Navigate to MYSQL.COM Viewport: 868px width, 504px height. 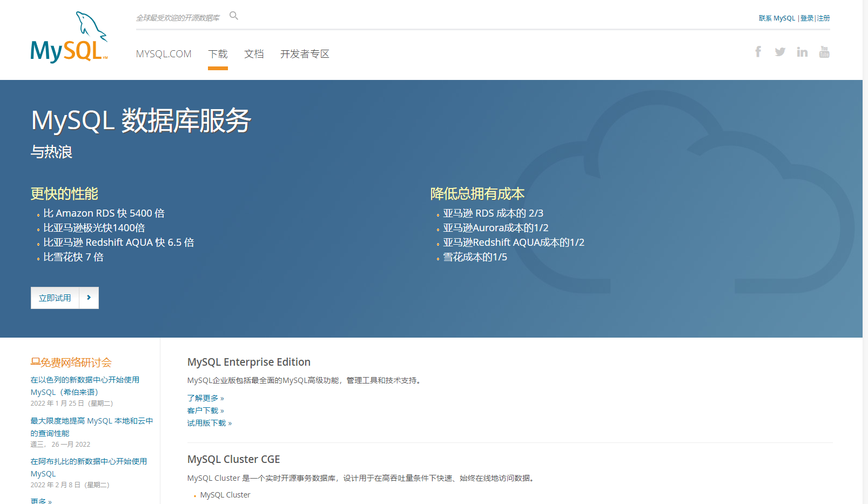(164, 54)
